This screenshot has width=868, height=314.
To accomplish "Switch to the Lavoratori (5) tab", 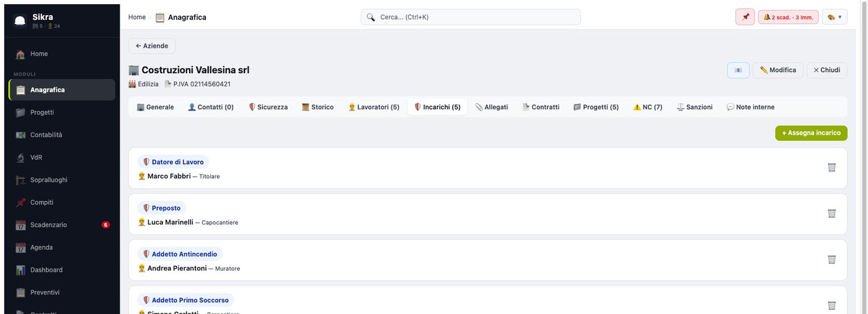I will (374, 107).
